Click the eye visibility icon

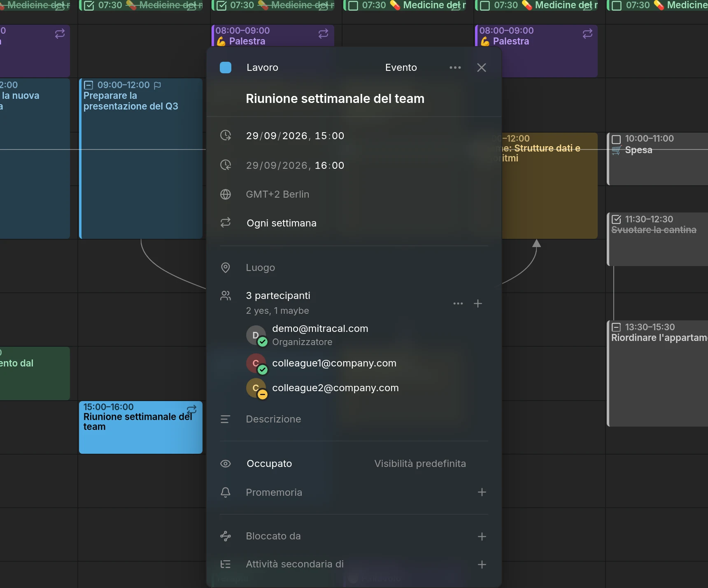(226, 464)
